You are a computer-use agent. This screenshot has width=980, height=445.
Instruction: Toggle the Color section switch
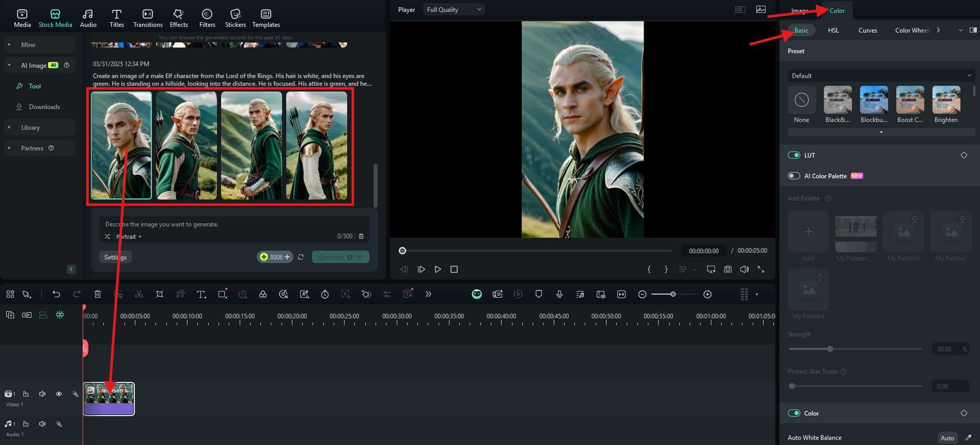click(794, 413)
